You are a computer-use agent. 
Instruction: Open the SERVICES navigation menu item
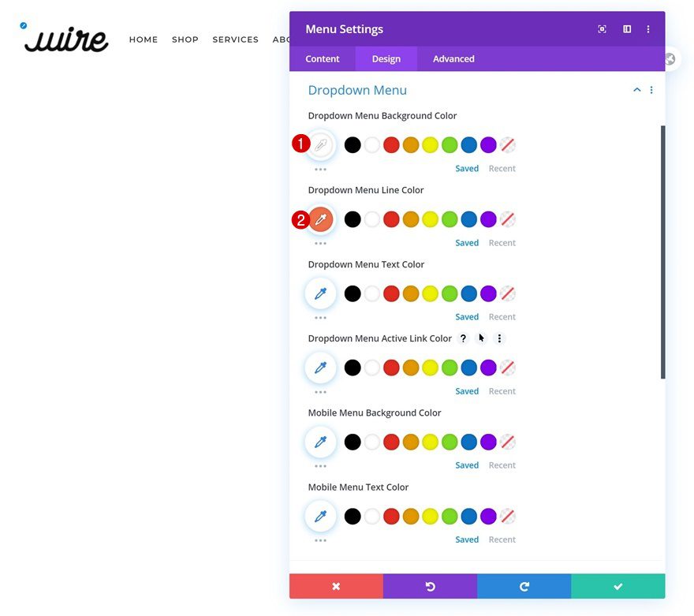click(x=235, y=39)
